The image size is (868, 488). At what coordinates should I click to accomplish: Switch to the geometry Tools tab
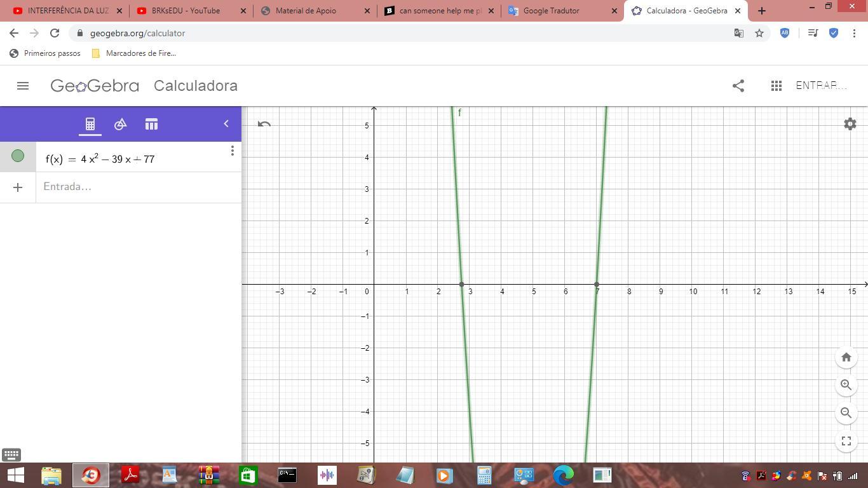click(120, 125)
